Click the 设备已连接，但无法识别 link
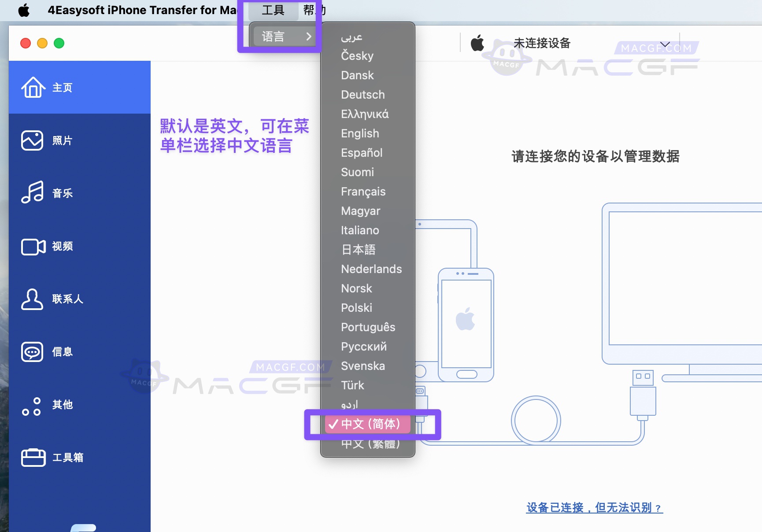 point(594,507)
